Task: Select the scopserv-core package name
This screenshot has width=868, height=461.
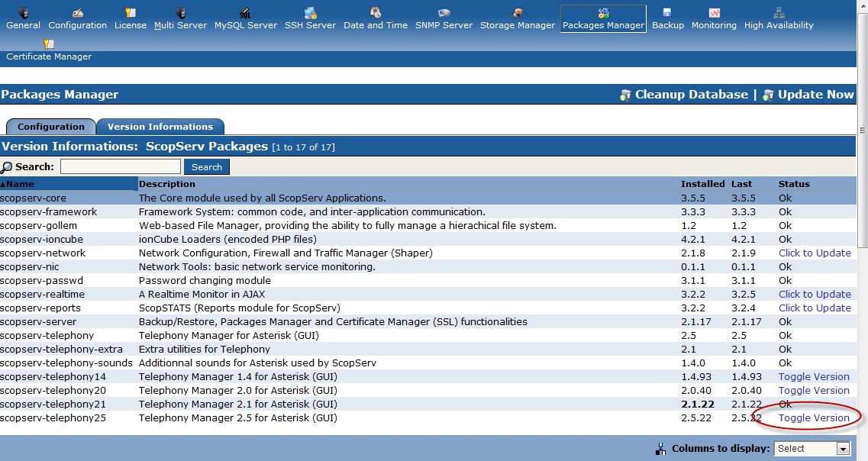Action: pyautogui.click(x=34, y=198)
